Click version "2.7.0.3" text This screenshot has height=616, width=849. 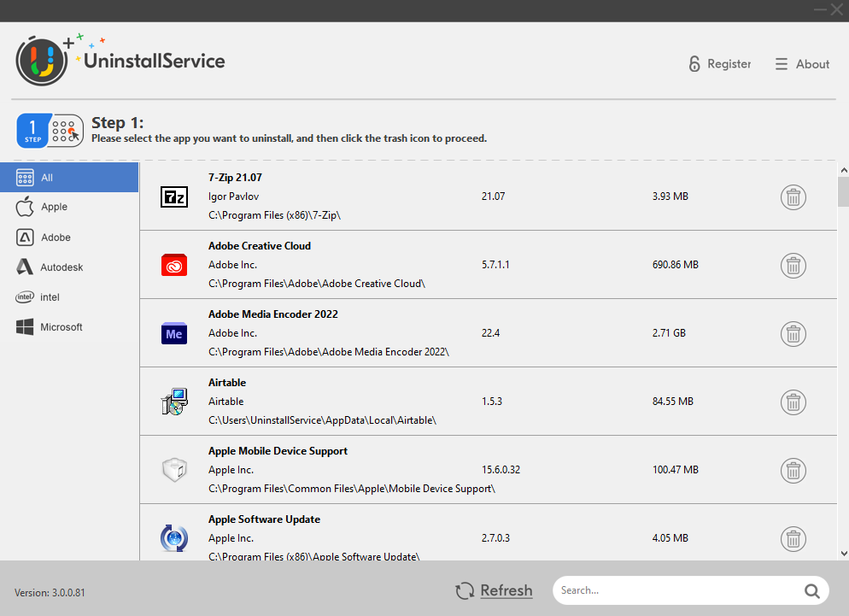(495, 537)
